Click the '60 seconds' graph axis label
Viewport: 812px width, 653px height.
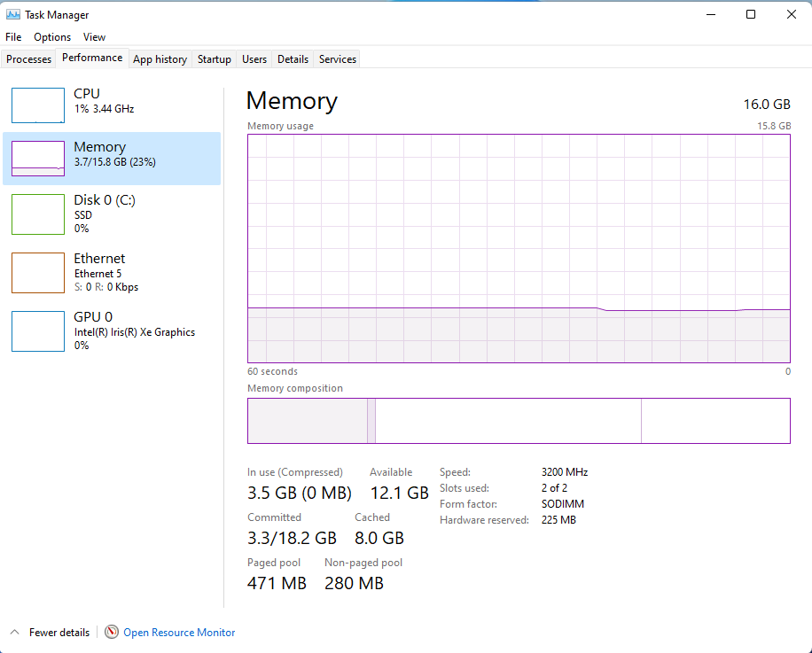[272, 371]
